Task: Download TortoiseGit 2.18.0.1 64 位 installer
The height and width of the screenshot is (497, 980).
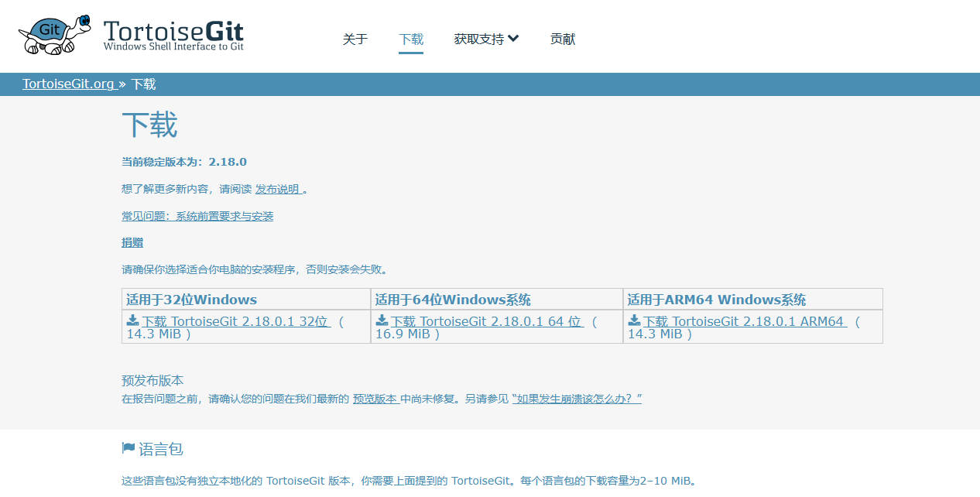Action: pyautogui.click(x=486, y=321)
